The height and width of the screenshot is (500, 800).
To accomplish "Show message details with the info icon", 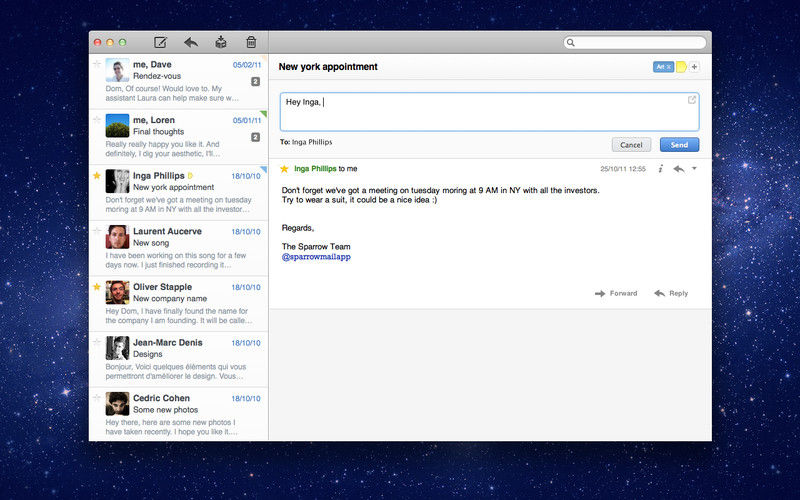I will tap(660, 168).
